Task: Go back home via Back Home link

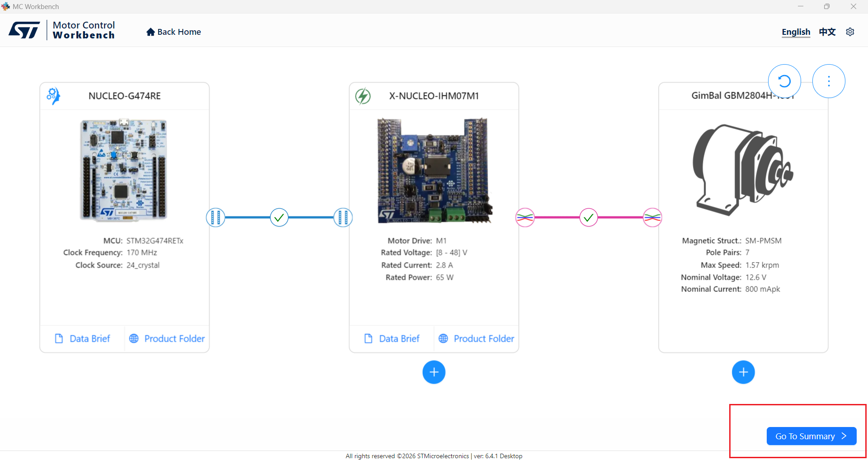Action: click(174, 32)
